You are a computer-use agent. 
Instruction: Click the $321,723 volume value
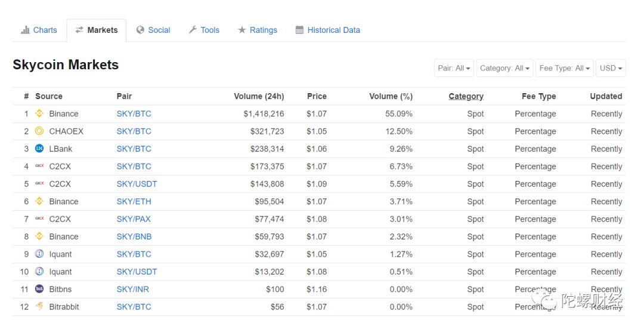[267, 131]
